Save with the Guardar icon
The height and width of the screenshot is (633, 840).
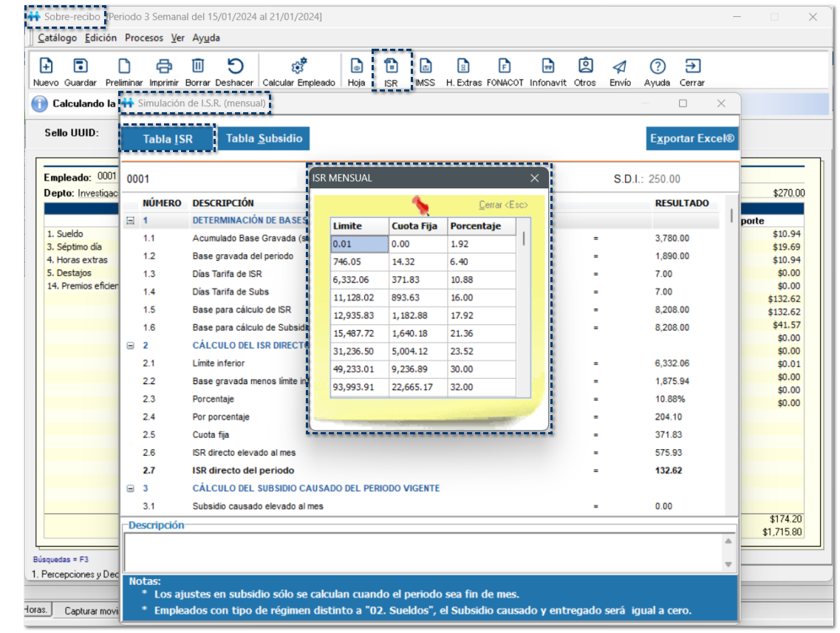point(81,66)
